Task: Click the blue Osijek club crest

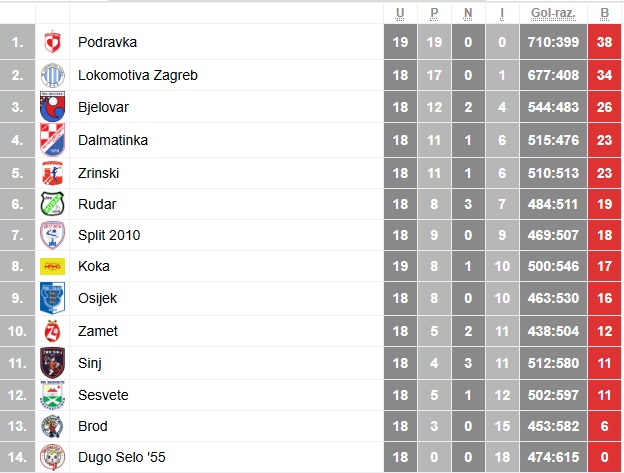Action: (x=52, y=299)
